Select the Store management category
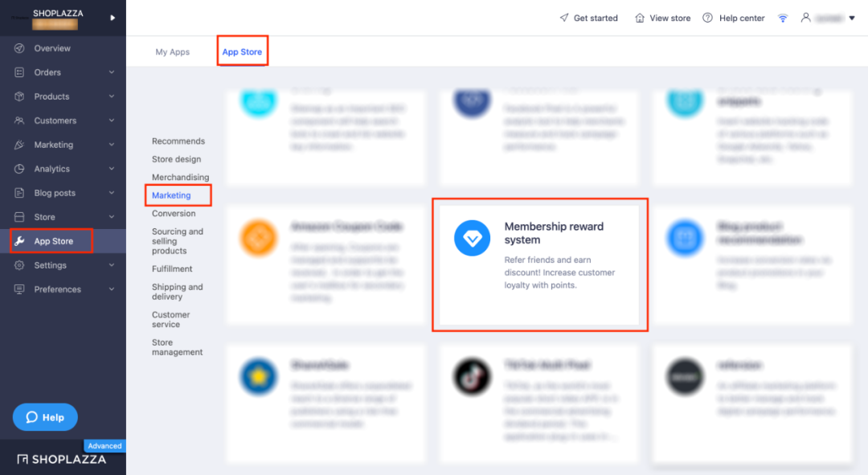This screenshot has height=475, width=868. coord(177,347)
